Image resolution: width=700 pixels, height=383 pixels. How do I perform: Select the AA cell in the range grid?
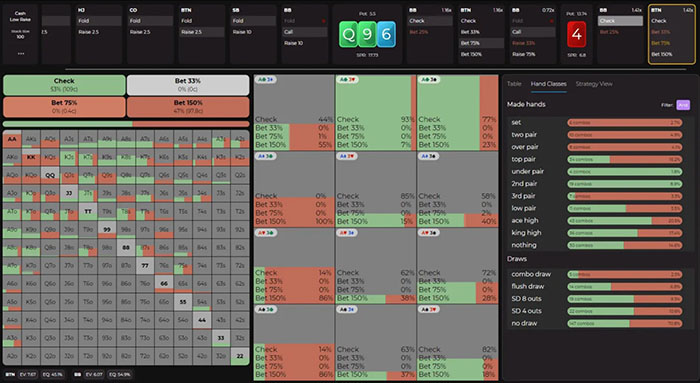[x=12, y=139]
